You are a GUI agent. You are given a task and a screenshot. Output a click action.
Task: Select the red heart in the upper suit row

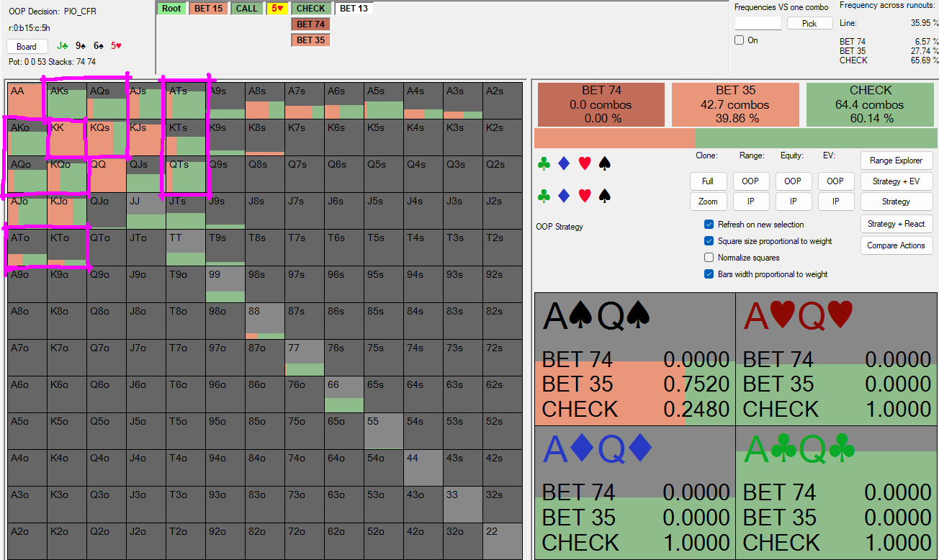coord(585,164)
